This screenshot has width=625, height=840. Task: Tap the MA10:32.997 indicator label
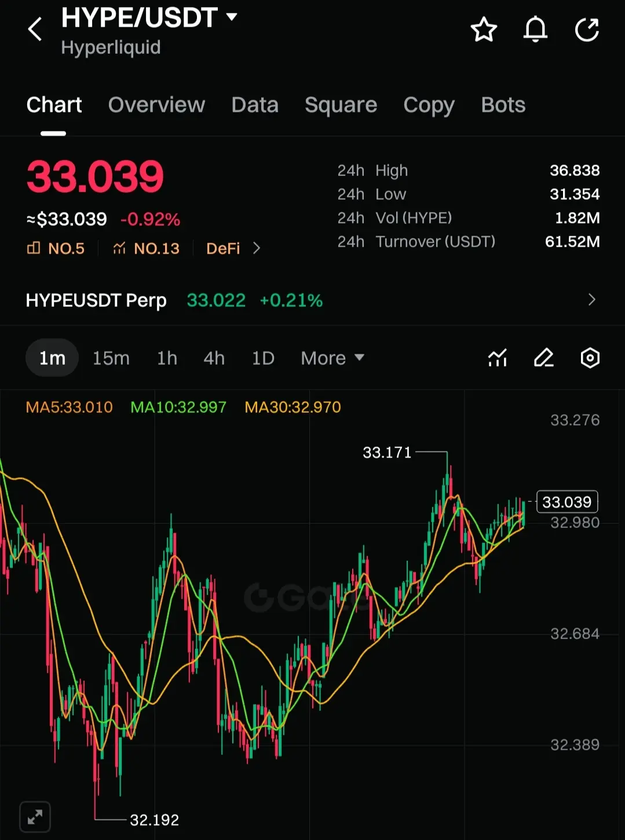click(x=178, y=407)
